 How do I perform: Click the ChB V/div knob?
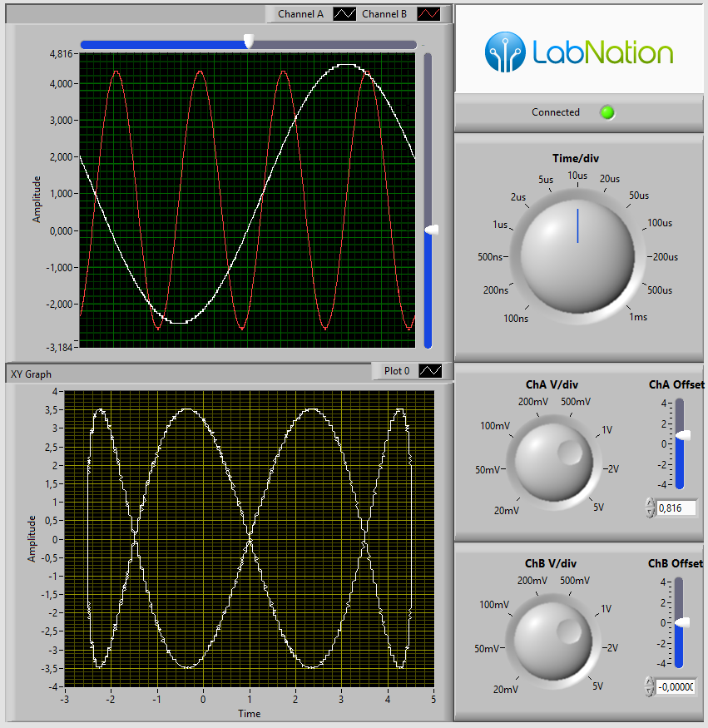552,638
